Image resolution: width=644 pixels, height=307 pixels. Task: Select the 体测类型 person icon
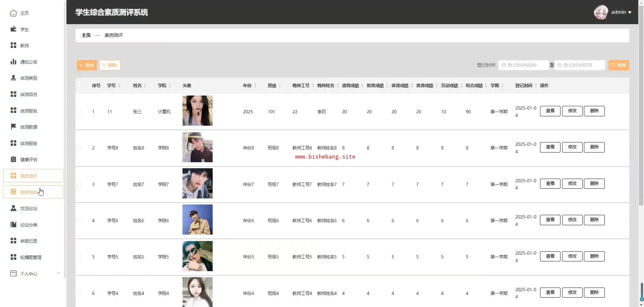coord(13,78)
